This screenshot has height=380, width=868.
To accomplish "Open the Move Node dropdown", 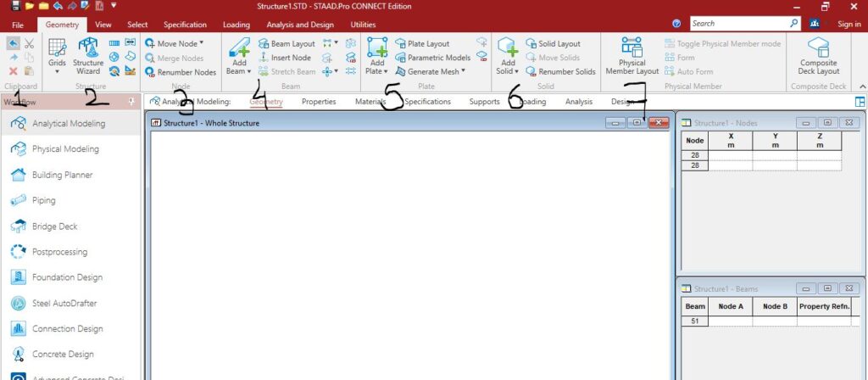I will (175, 43).
